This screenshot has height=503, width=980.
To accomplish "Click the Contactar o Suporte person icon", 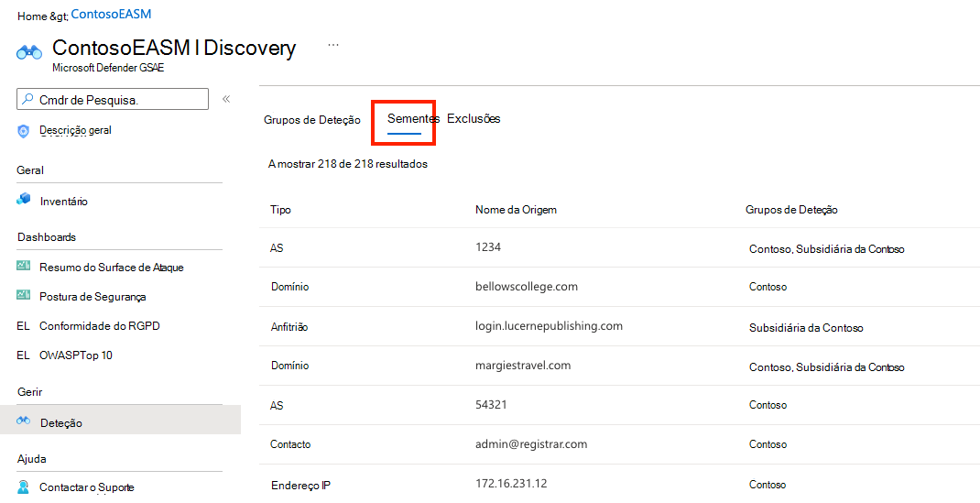I will pyautogui.click(x=23, y=487).
